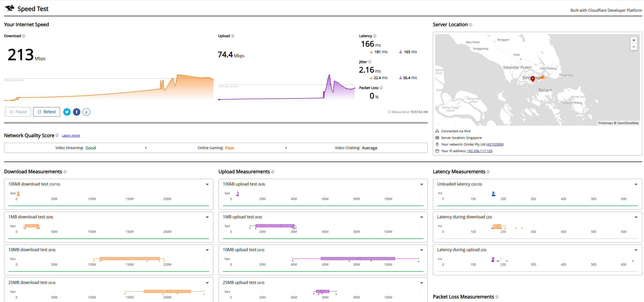Expand the Latency during upload panel
This screenshot has height=302, width=644.
pos(636,250)
